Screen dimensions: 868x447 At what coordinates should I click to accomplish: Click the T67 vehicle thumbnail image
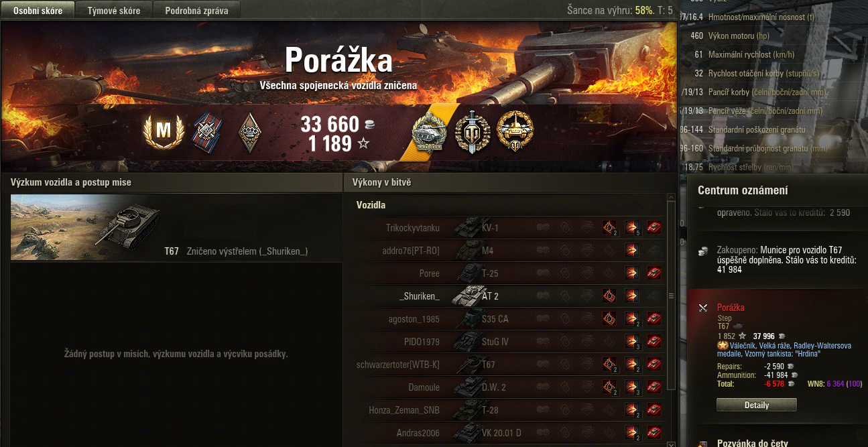86,227
